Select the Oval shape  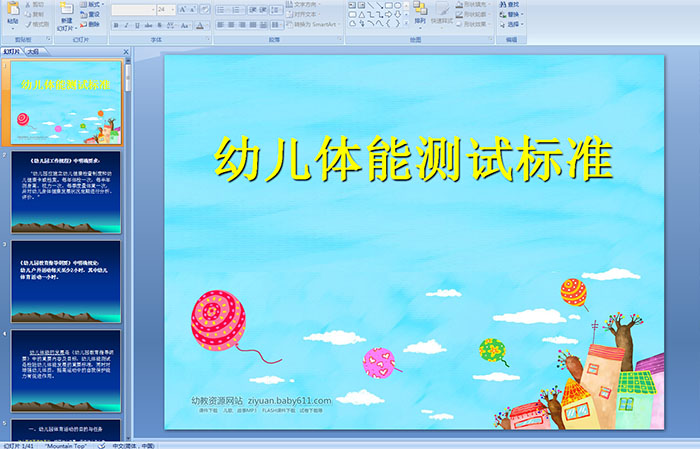coord(397,5)
